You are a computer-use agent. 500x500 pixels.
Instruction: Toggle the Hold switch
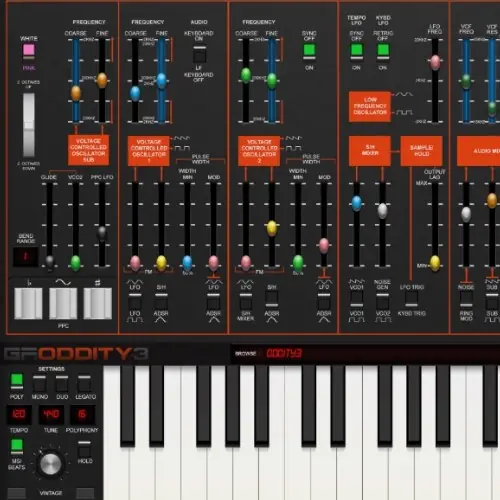84,450
